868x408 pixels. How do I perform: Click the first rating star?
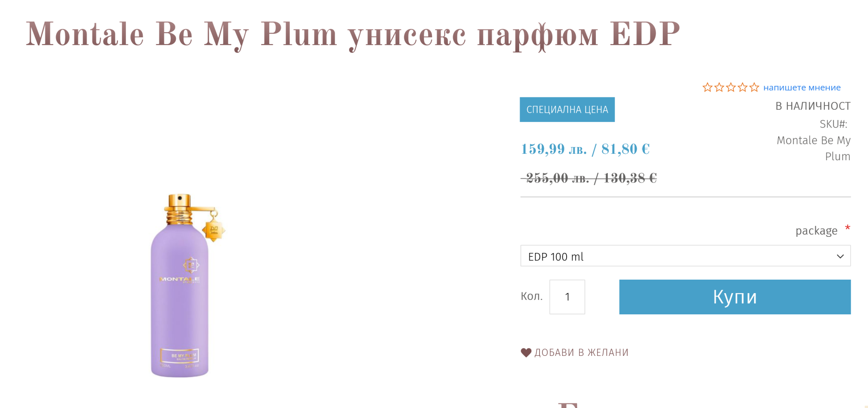coord(707,88)
